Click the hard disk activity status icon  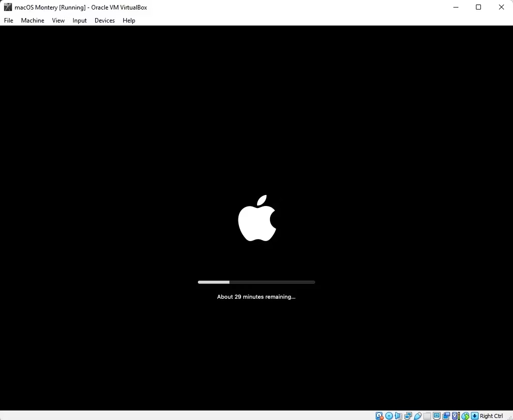pyautogui.click(x=379, y=416)
